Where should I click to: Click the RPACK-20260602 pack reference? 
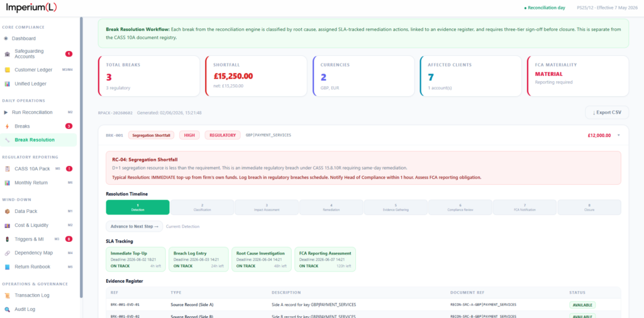[x=115, y=112]
